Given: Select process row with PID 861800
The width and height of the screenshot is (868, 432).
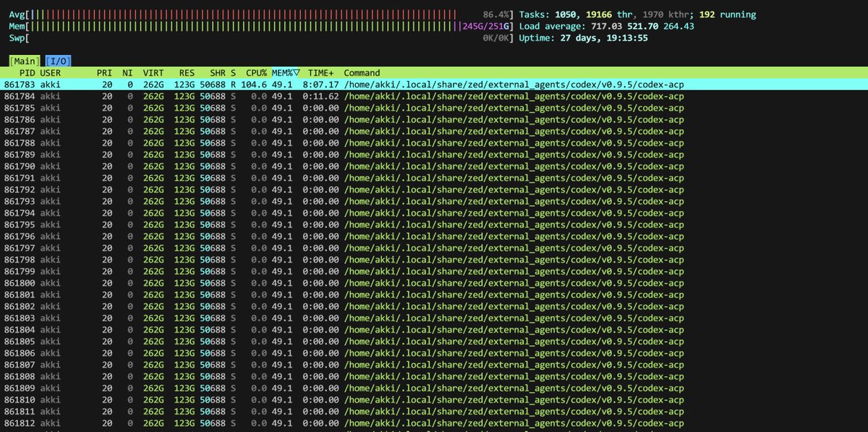Looking at the screenshot, I should (x=434, y=283).
